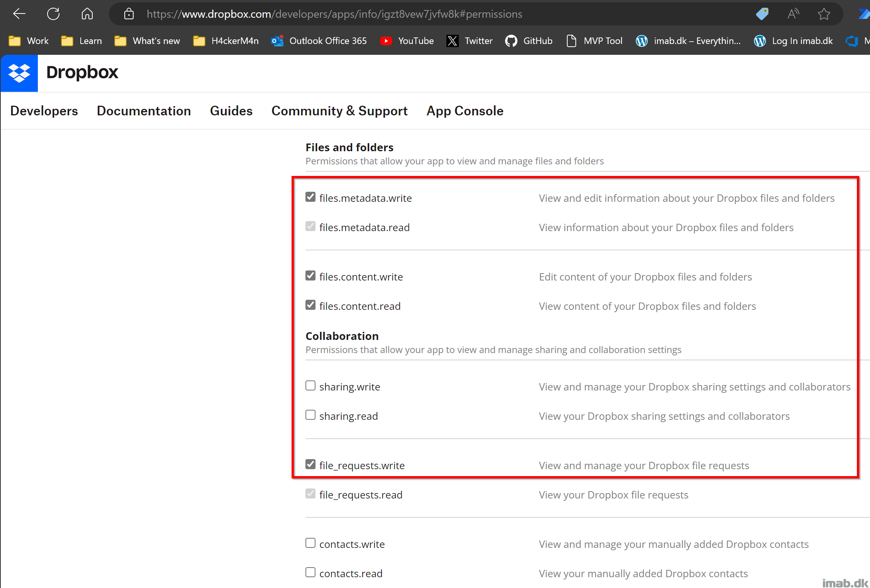870x588 pixels.
Task: Enable the sharing.read permission
Action: click(310, 415)
